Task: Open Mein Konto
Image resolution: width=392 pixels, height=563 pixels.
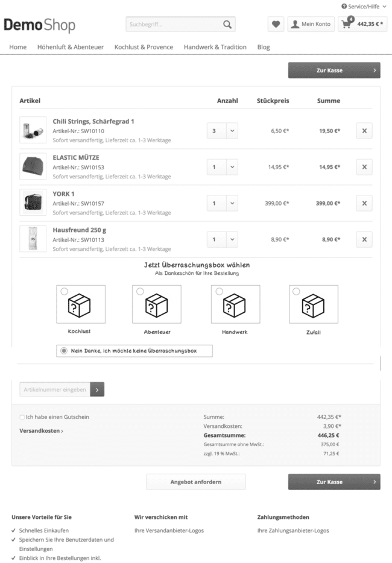Action: pos(311,24)
